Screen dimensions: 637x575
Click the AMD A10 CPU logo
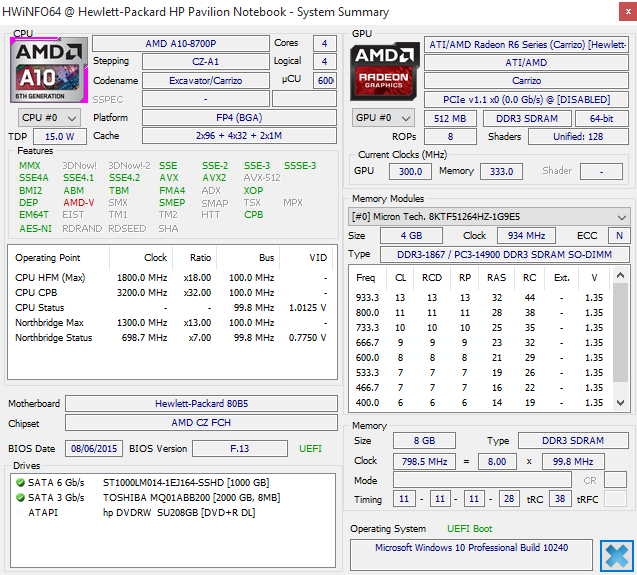point(49,70)
